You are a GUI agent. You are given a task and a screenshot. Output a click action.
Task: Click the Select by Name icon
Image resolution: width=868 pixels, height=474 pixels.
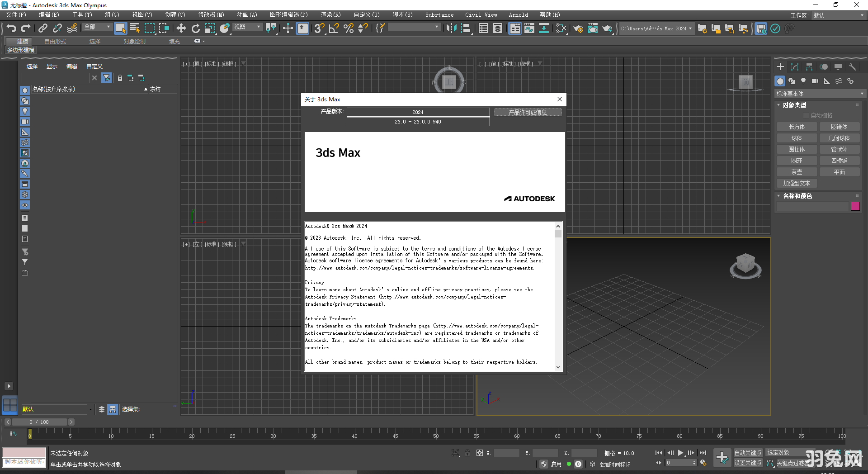(135, 28)
